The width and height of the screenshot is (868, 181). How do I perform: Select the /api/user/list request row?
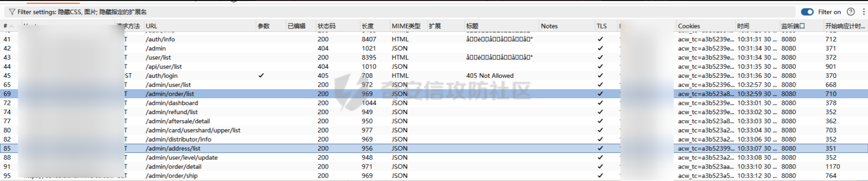pos(434,66)
